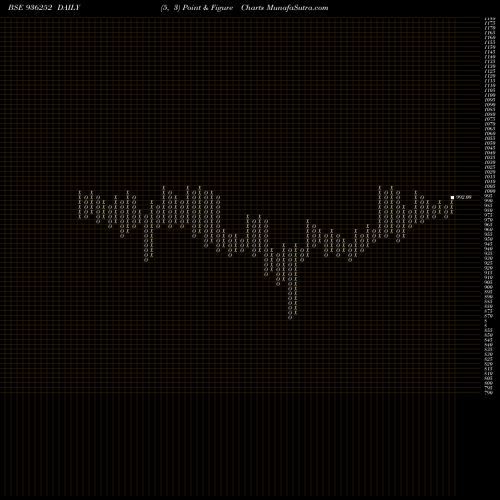The height and width of the screenshot is (500, 500).
Task: Click the 992.09 current price label
Action: (464, 197)
